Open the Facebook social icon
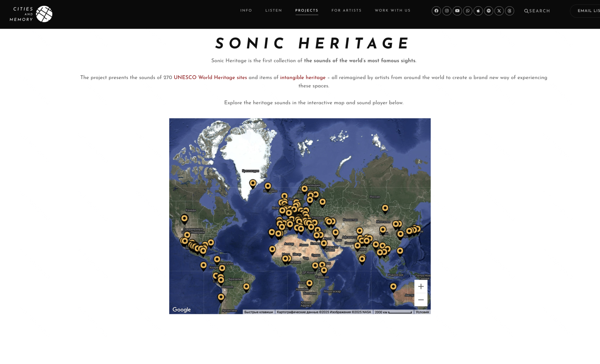This screenshot has height=364, width=600. [436, 11]
